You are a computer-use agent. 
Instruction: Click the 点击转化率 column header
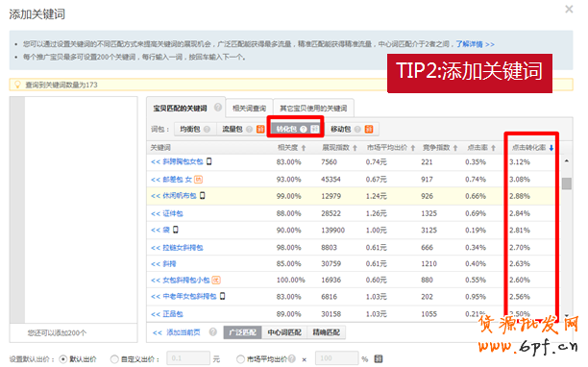point(528,148)
